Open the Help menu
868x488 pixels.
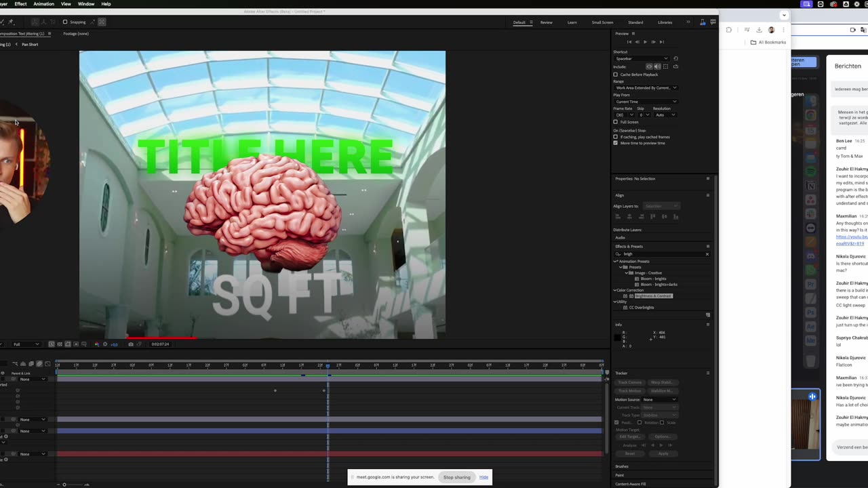coord(106,4)
